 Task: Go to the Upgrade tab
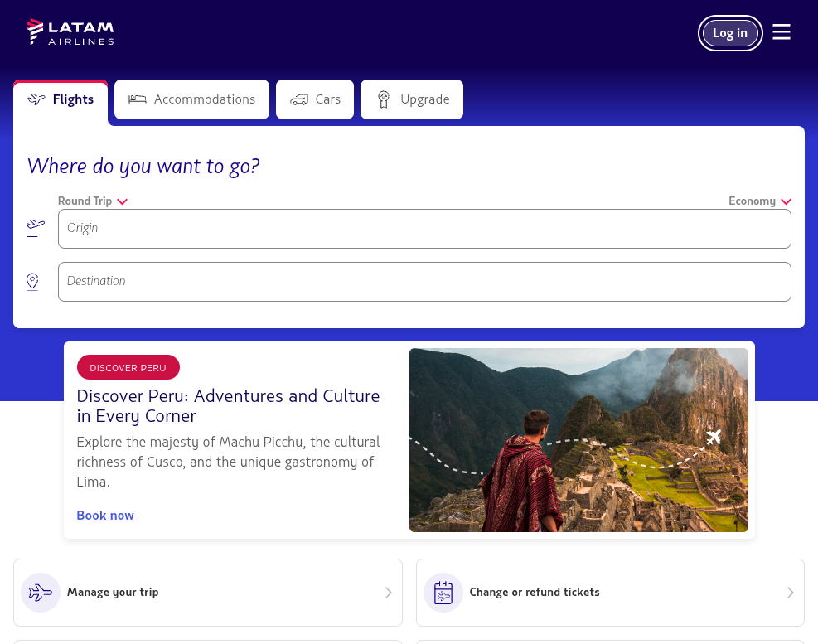click(x=412, y=99)
